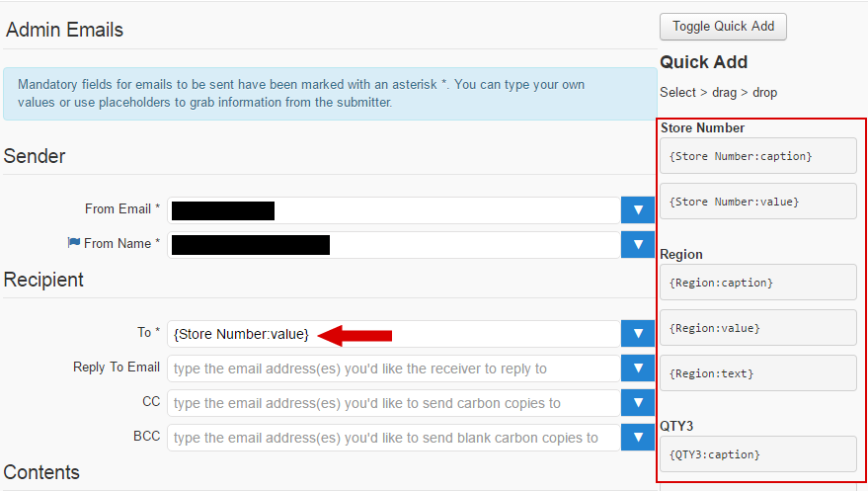Click the 'Reply To Email' label
The width and height of the screenshot is (868, 491).
click(x=117, y=367)
